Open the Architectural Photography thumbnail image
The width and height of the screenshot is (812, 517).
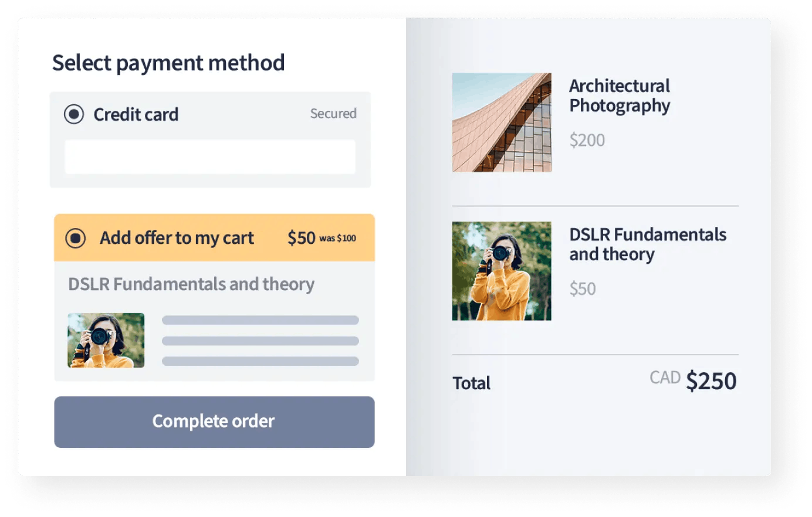502,122
